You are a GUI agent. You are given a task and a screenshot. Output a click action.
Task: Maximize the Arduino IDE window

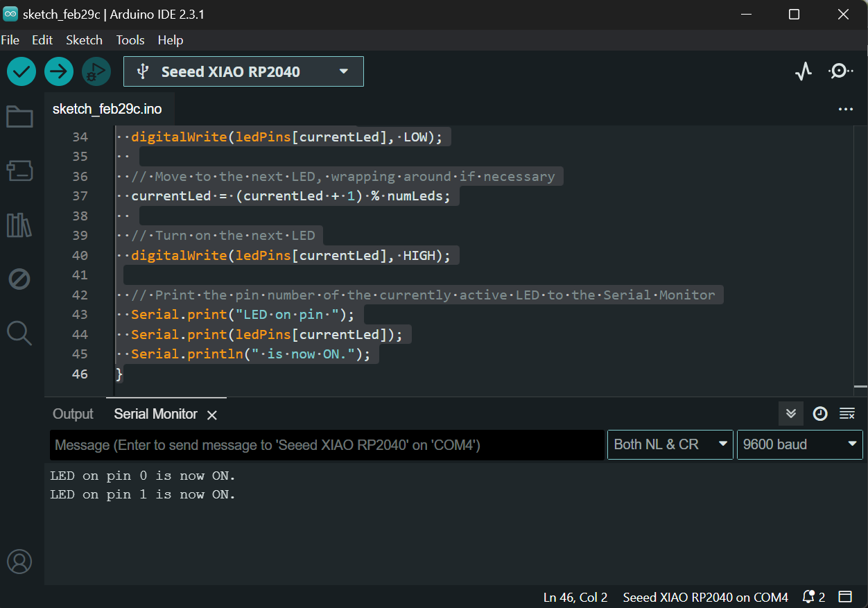click(795, 15)
